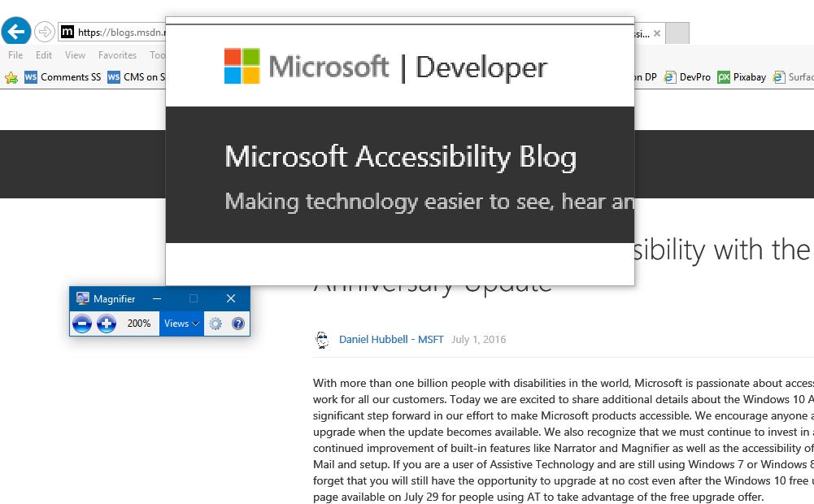Open Magnifier options via the gear icon
Image resolution: width=814 pixels, height=504 pixels.
click(x=215, y=324)
